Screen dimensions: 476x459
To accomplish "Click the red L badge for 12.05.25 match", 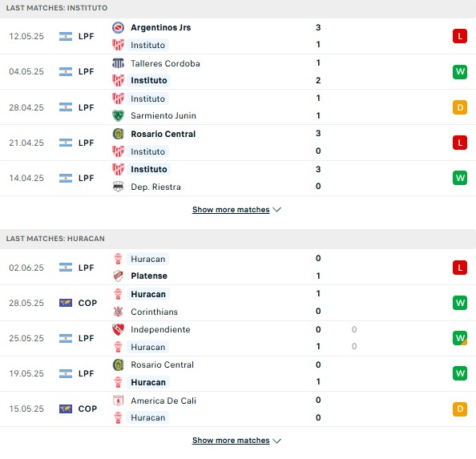I will tap(460, 36).
